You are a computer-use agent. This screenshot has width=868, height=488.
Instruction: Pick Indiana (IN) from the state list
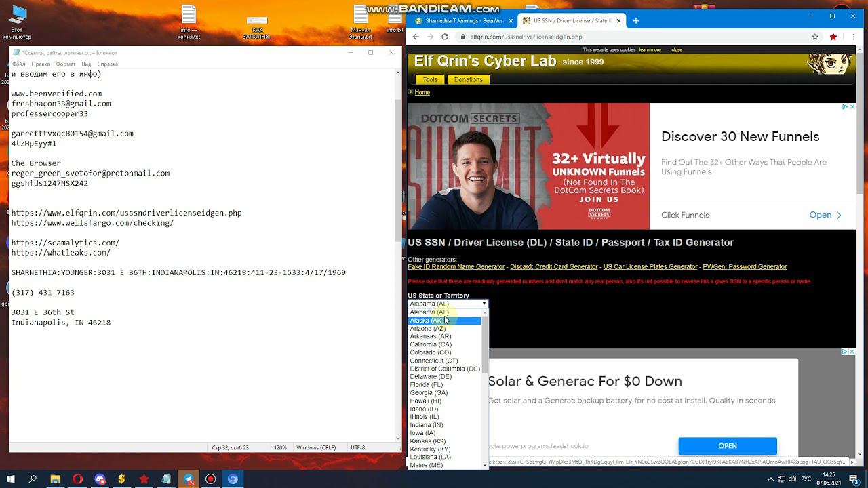(x=444, y=425)
